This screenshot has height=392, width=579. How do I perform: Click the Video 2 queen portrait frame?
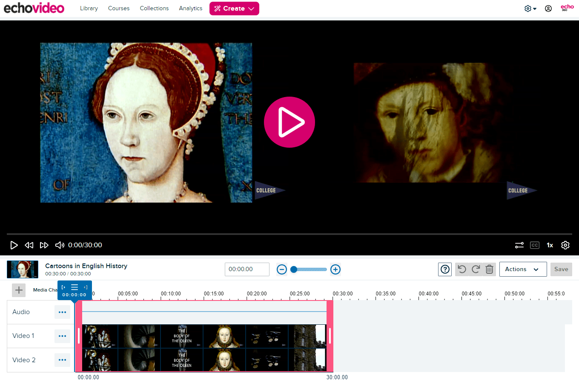click(x=224, y=360)
